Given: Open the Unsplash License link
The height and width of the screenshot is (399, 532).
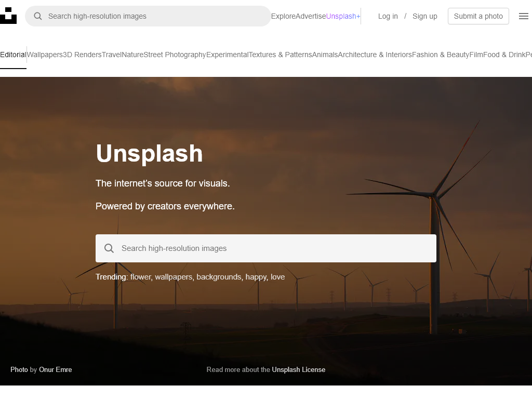Looking at the screenshot, I should [x=299, y=369].
